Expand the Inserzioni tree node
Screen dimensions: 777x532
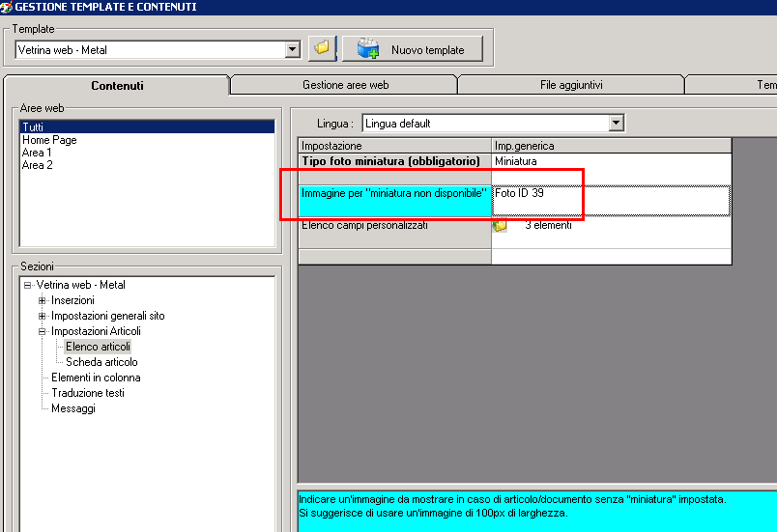[43, 300]
